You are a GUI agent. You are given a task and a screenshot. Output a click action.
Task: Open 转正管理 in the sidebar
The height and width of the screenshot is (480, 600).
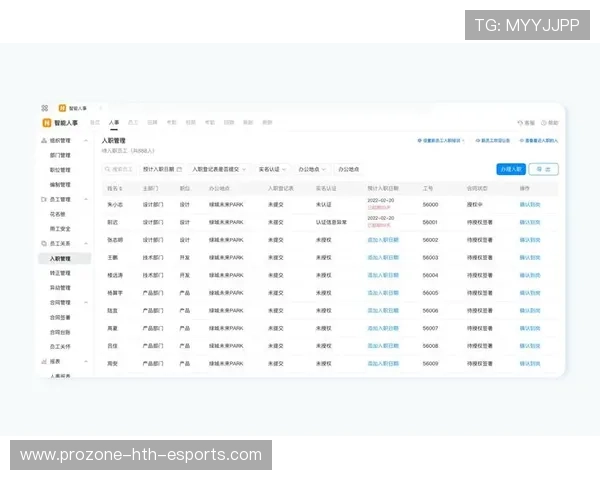tap(60, 273)
